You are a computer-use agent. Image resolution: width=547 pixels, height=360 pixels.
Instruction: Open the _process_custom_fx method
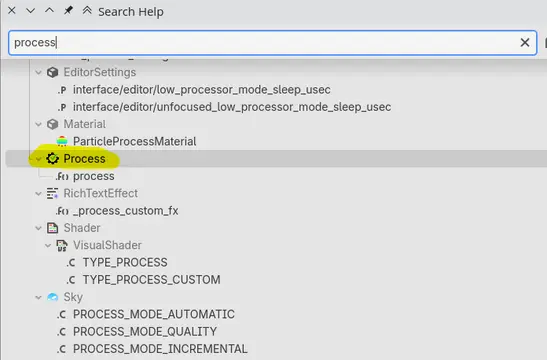tap(126, 211)
